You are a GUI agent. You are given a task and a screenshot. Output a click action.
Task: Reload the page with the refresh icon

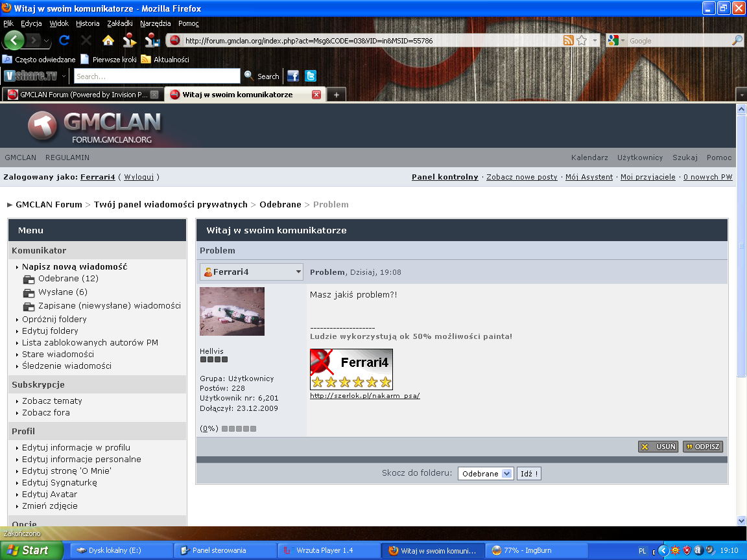click(x=64, y=40)
